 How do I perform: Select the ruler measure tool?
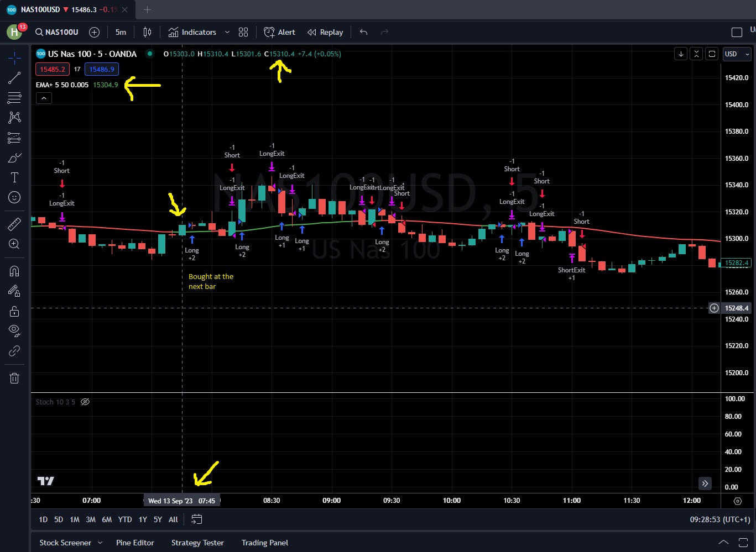pos(15,224)
